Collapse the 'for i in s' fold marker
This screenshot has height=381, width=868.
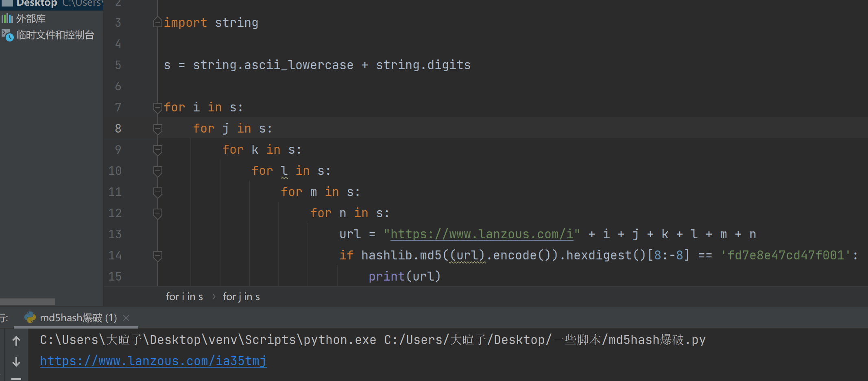[x=158, y=107]
